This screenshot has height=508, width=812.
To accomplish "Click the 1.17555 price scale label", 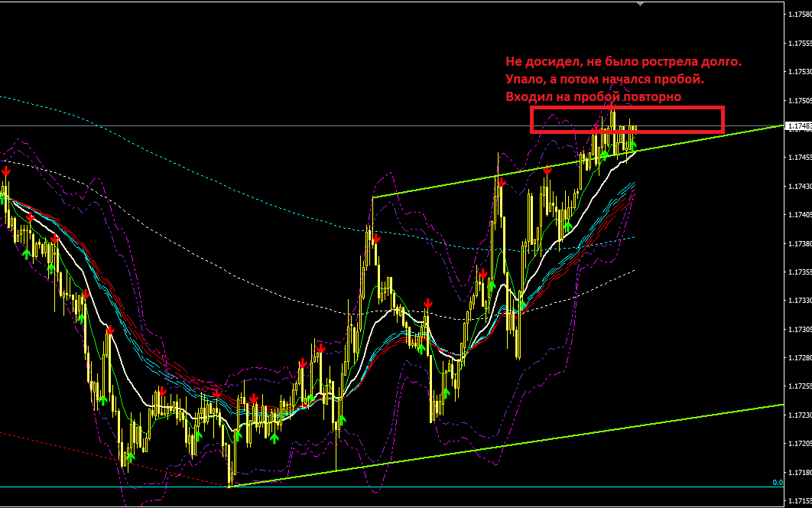I will point(800,43).
